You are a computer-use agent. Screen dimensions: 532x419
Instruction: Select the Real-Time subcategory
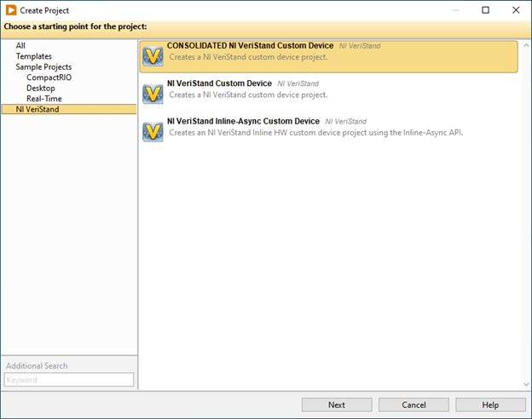pyautogui.click(x=44, y=99)
